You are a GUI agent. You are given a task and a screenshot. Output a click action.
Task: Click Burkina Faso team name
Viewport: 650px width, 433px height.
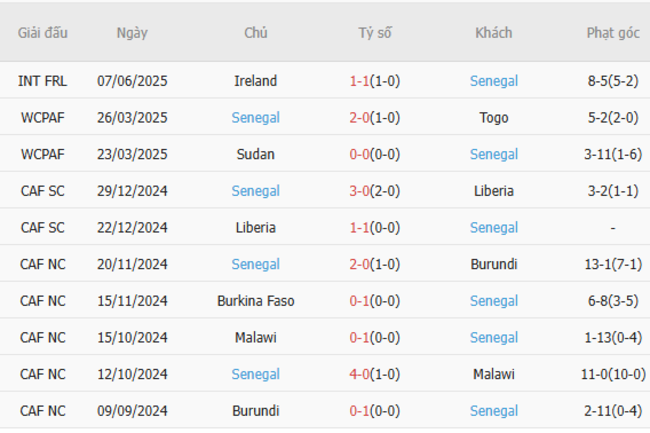pos(255,301)
